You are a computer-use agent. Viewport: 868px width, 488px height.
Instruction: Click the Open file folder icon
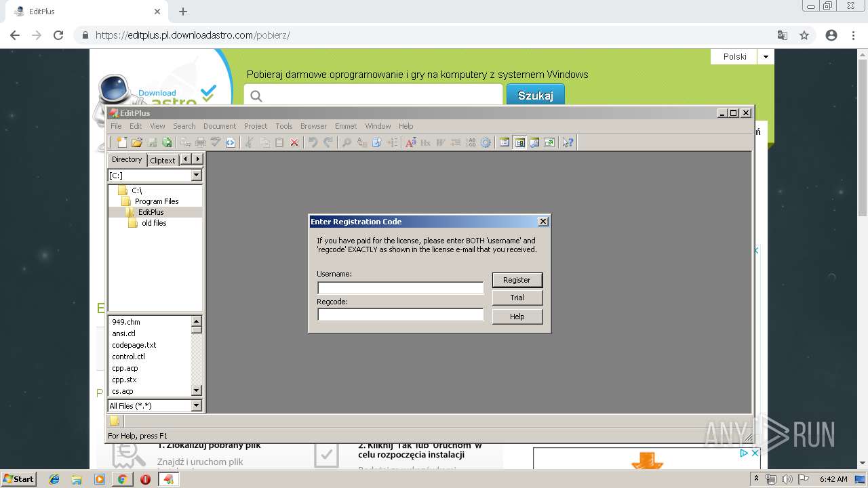point(136,142)
